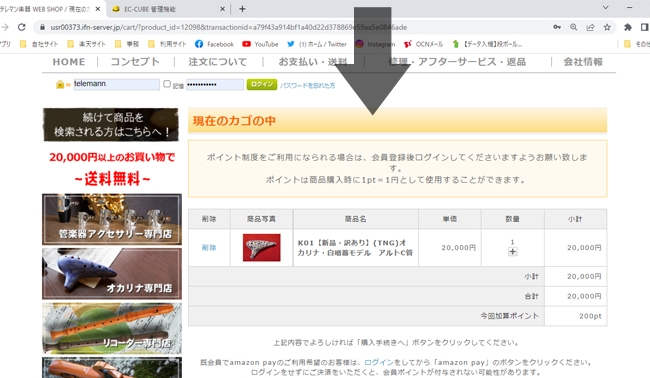Open the 自社サイト bookmark folder

39,44
